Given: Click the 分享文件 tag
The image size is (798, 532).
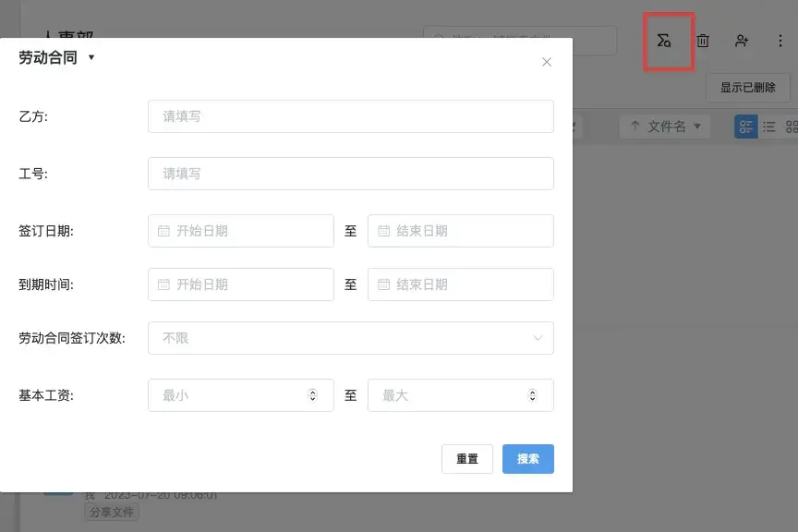Looking at the screenshot, I should click(112, 513).
